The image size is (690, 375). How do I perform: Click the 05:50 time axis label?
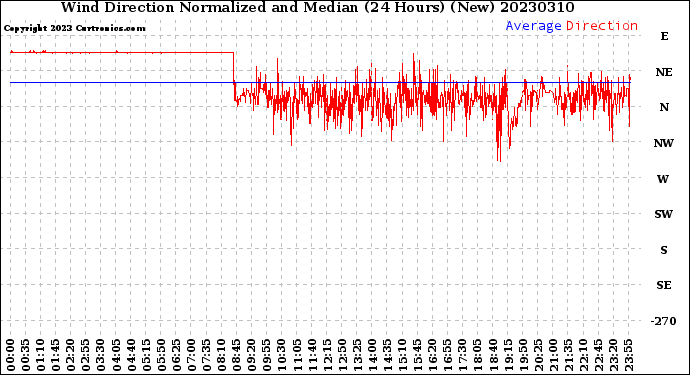tap(161, 355)
